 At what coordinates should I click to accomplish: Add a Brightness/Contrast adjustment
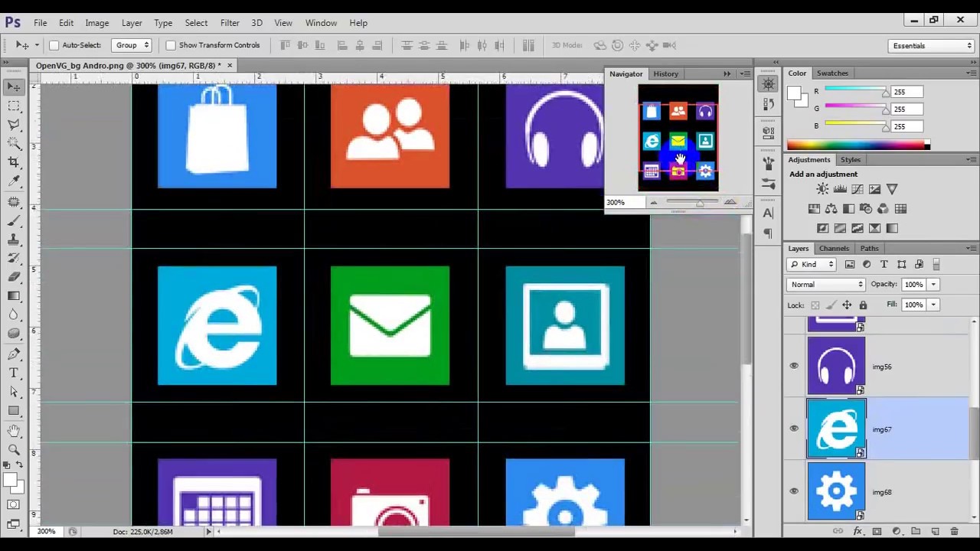(x=822, y=189)
